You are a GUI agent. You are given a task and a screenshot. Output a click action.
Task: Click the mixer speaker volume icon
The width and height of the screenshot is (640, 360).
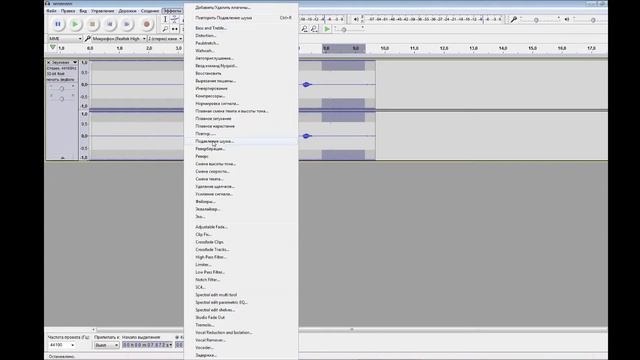(x=567, y=19)
